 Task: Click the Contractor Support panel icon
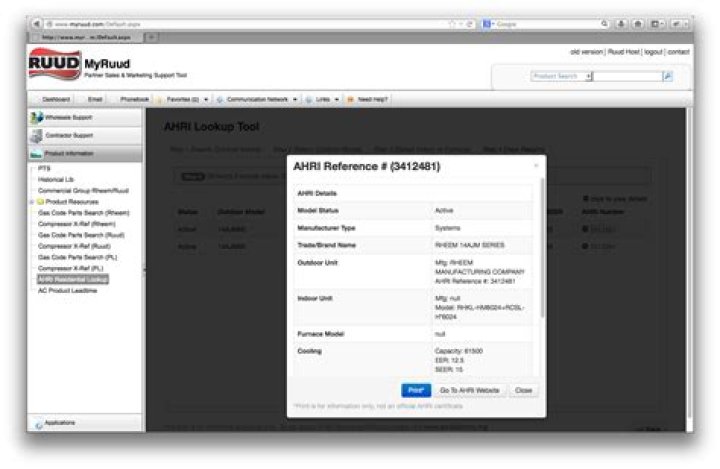36,136
